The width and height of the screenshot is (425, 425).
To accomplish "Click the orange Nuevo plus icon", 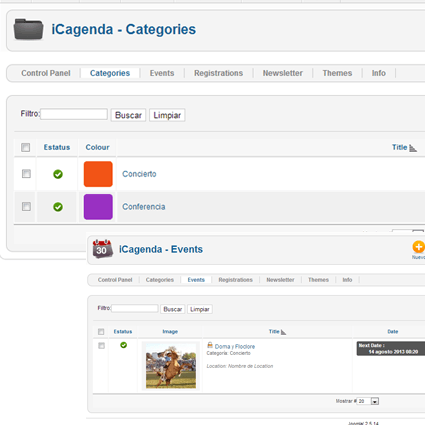I will pyautogui.click(x=418, y=247).
